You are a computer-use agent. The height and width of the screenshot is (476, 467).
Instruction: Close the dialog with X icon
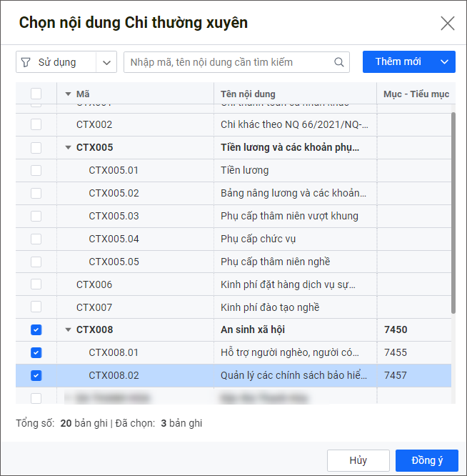[x=448, y=24]
